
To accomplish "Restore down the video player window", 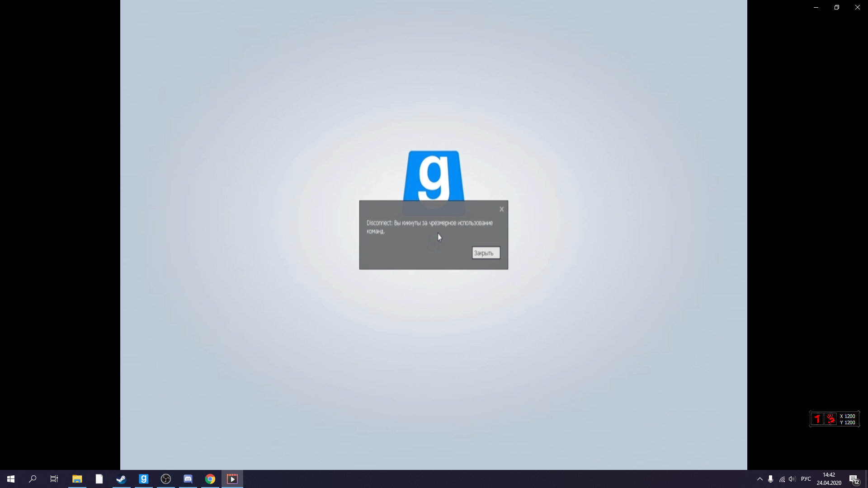I will click(x=837, y=7).
